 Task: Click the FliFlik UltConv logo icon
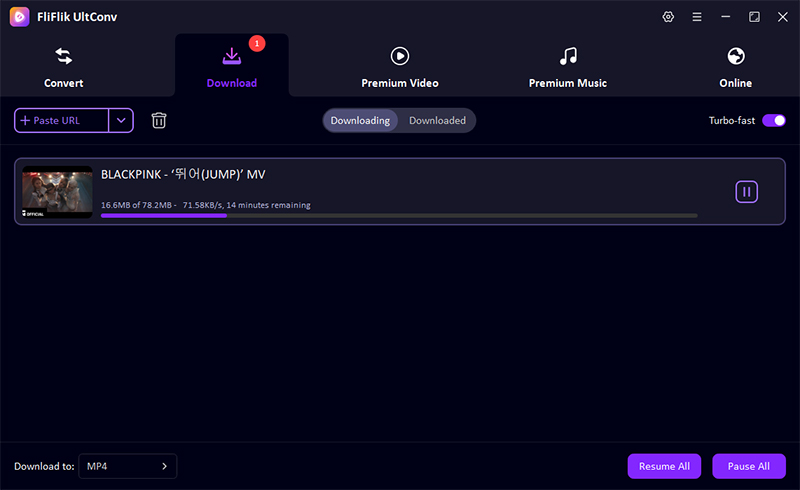pos(19,17)
